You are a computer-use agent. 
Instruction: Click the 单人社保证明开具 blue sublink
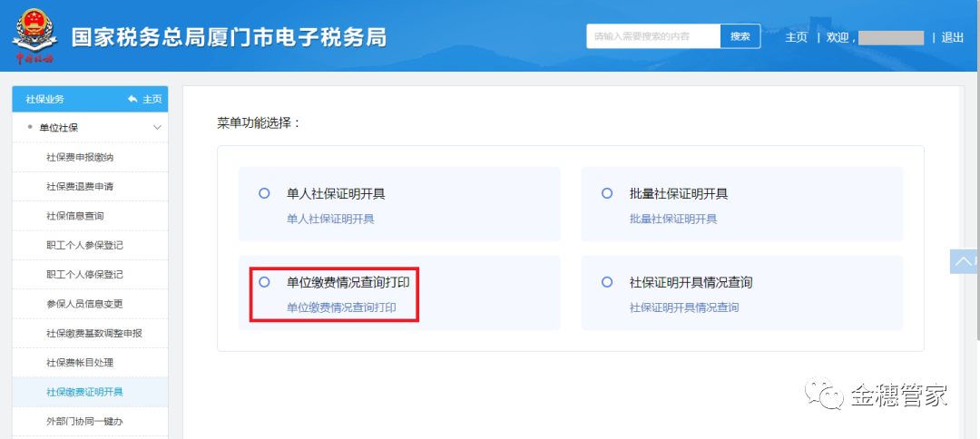pyautogui.click(x=330, y=219)
